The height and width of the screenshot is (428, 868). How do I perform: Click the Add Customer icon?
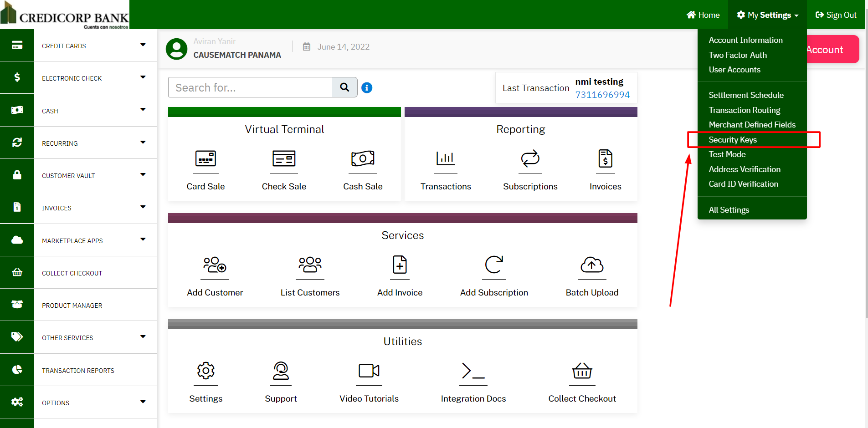(215, 265)
